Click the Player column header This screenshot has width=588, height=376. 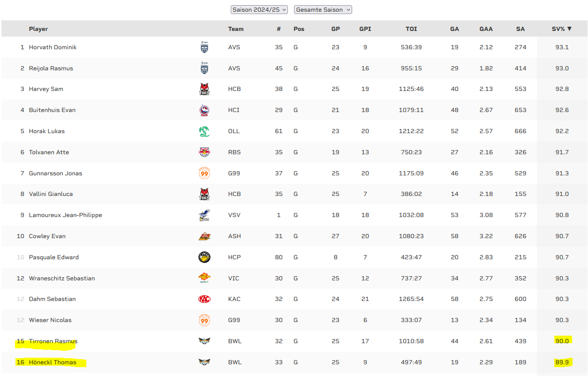(x=38, y=29)
